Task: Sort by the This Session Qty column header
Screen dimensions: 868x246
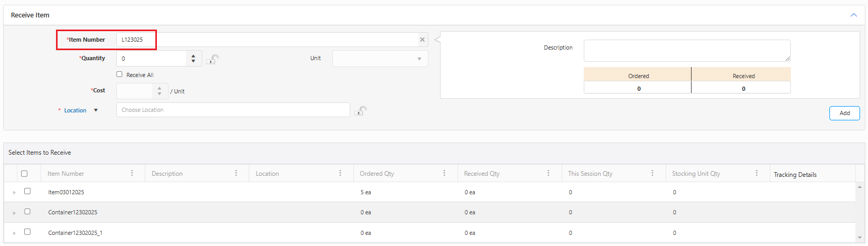Action: (590, 174)
